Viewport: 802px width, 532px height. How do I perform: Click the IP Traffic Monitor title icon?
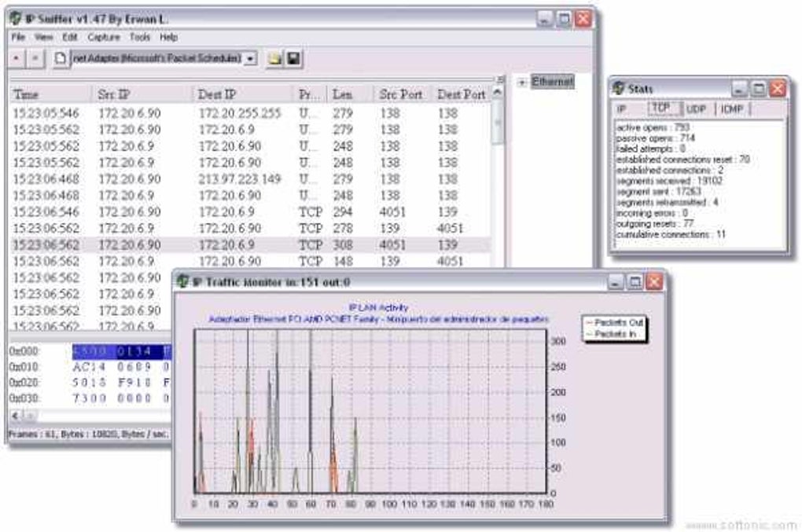[x=182, y=281]
